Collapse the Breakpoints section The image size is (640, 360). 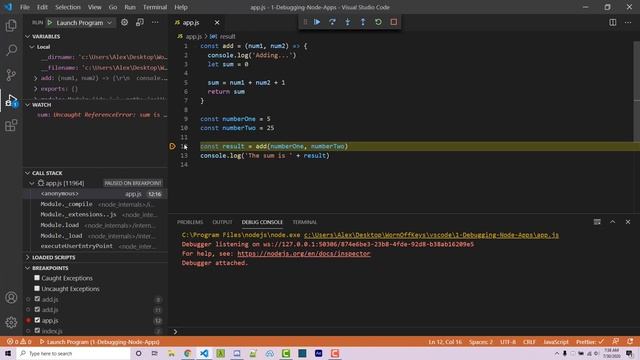[x=27, y=268]
